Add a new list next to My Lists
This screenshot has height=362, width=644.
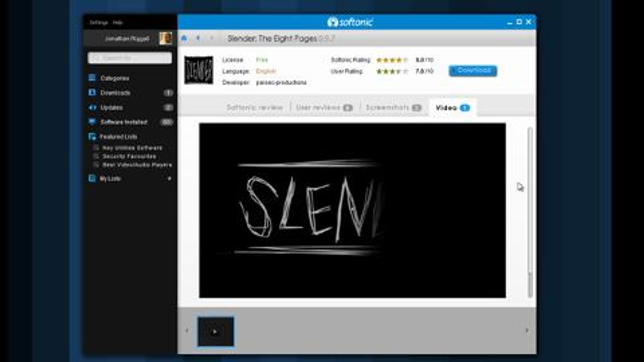coord(169,179)
